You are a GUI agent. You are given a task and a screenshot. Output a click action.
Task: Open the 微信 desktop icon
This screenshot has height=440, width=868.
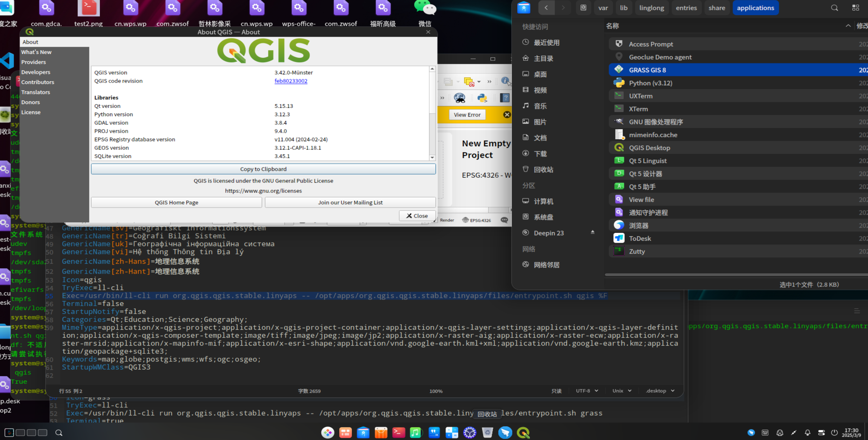[x=425, y=14]
